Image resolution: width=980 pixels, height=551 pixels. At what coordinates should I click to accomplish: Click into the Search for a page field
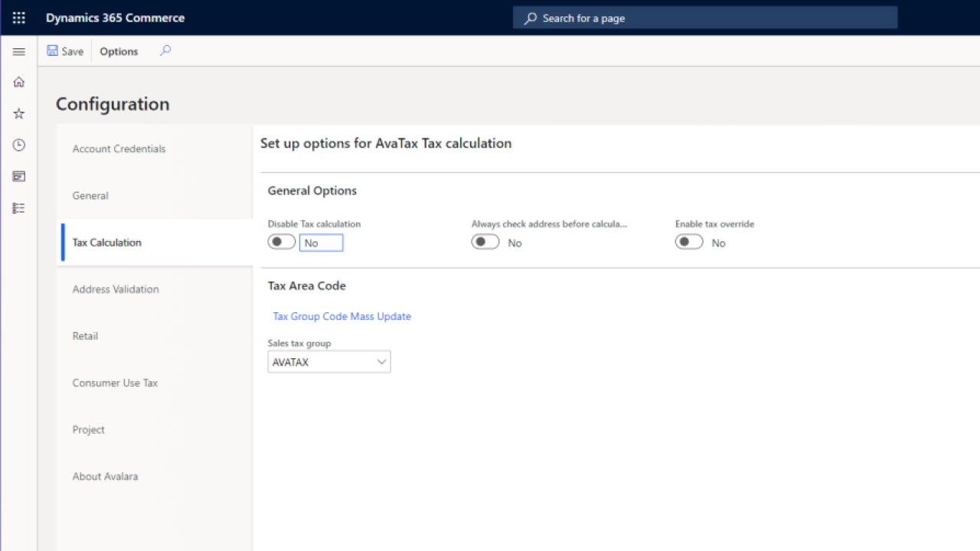pos(704,18)
